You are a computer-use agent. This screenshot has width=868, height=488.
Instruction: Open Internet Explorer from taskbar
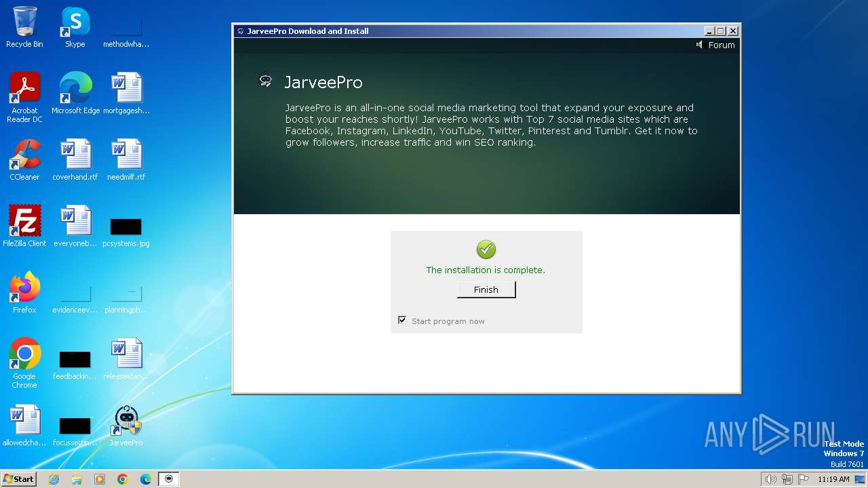pyautogui.click(x=54, y=479)
